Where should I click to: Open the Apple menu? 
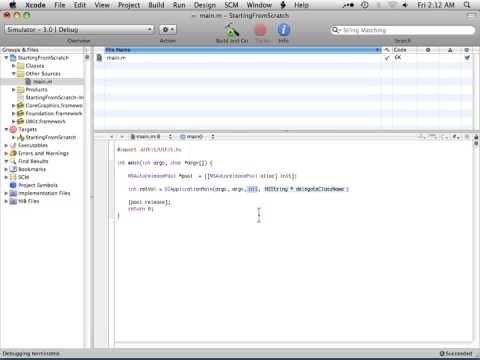[13, 5]
